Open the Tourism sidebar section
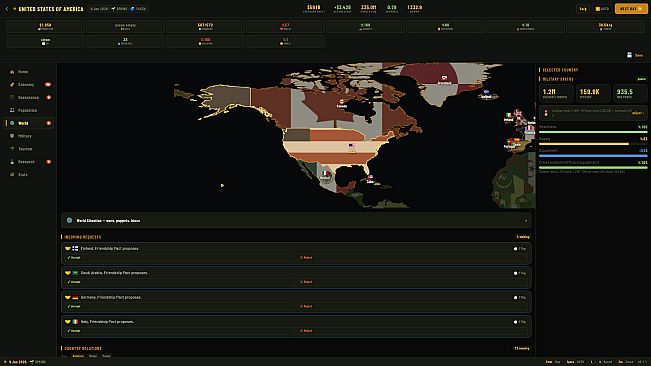Viewport: 651px width, 366px height. tap(29, 149)
